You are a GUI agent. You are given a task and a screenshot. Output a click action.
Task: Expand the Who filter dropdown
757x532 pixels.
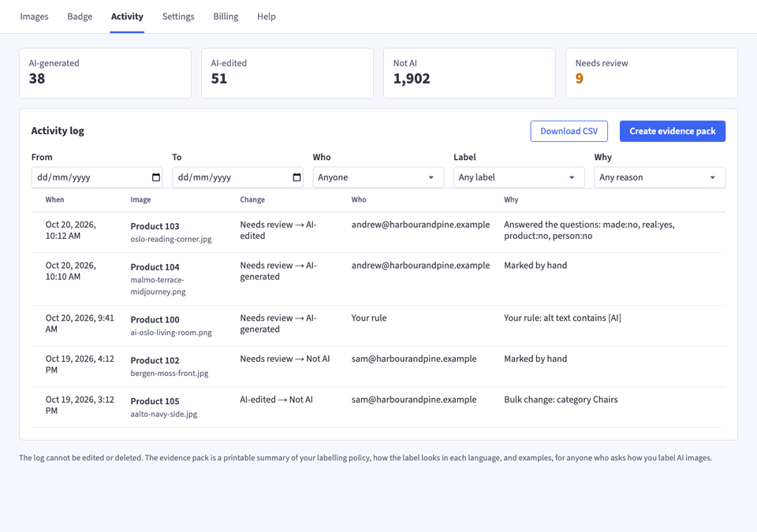[378, 177]
